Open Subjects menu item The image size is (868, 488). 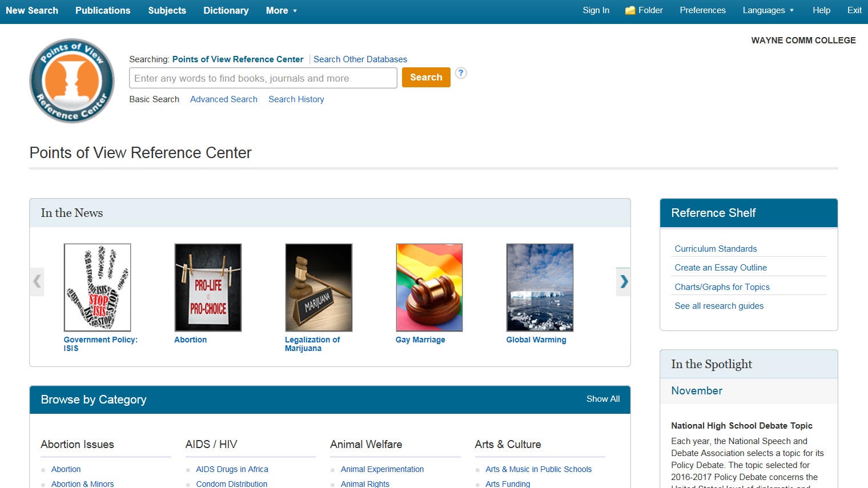point(167,10)
